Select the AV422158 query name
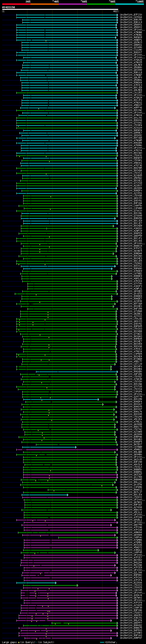 pyautogui.click(x=8, y=7)
